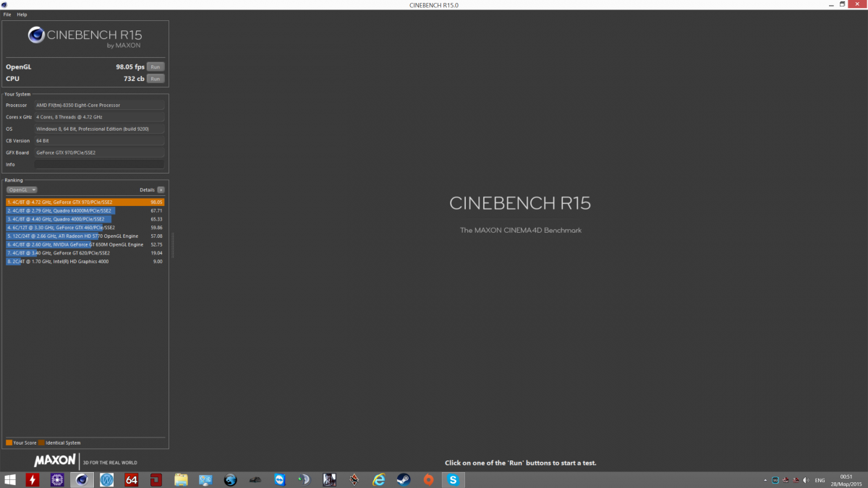Run the OpenGL benchmark test
The image size is (868, 488).
[156, 67]
